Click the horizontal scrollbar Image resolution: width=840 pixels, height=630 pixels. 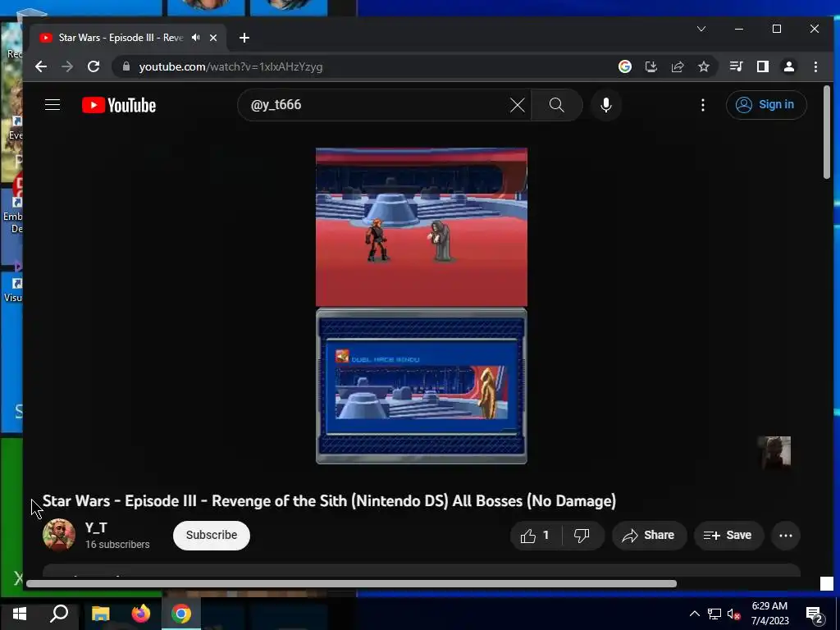(x=351, y=583)
